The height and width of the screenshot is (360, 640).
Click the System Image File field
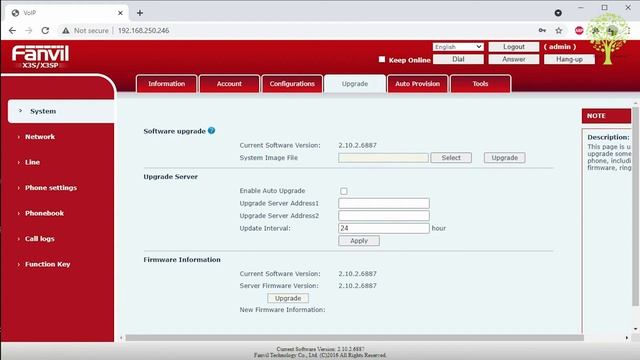383,158
